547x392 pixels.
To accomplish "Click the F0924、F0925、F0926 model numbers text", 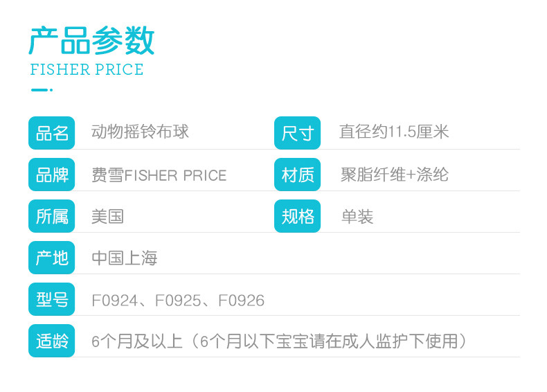I will pyautogui.click(x=178, y=301).
